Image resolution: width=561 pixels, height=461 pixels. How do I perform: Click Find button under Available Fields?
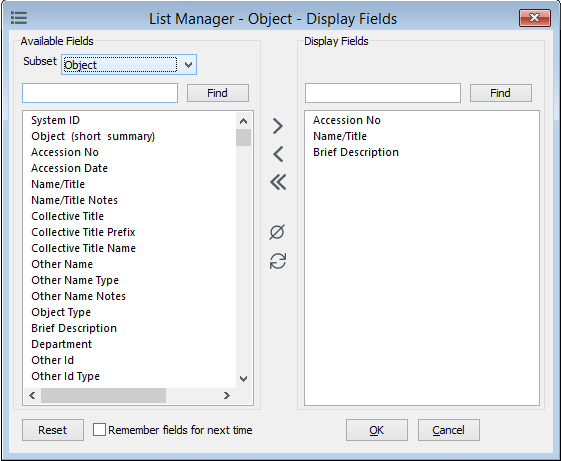218,93
